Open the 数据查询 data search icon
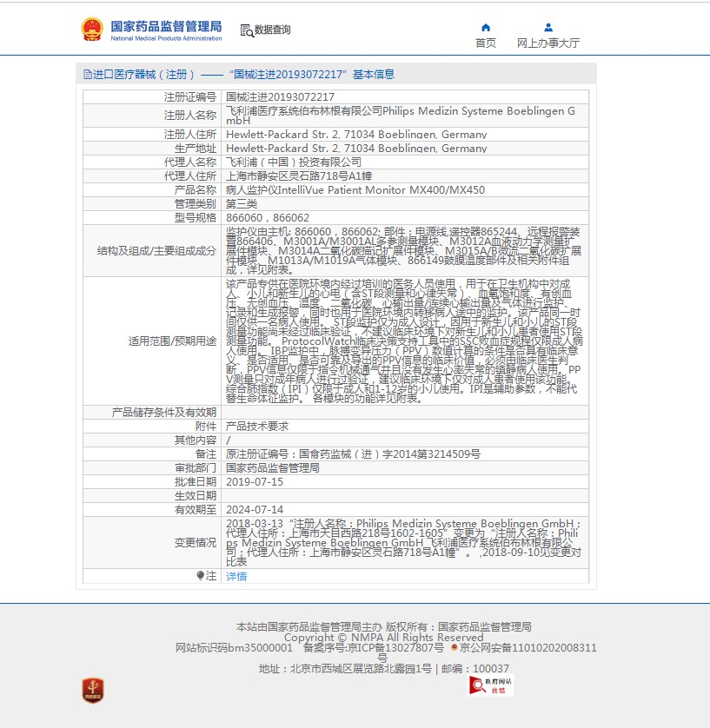 click(x=247, y=30)
